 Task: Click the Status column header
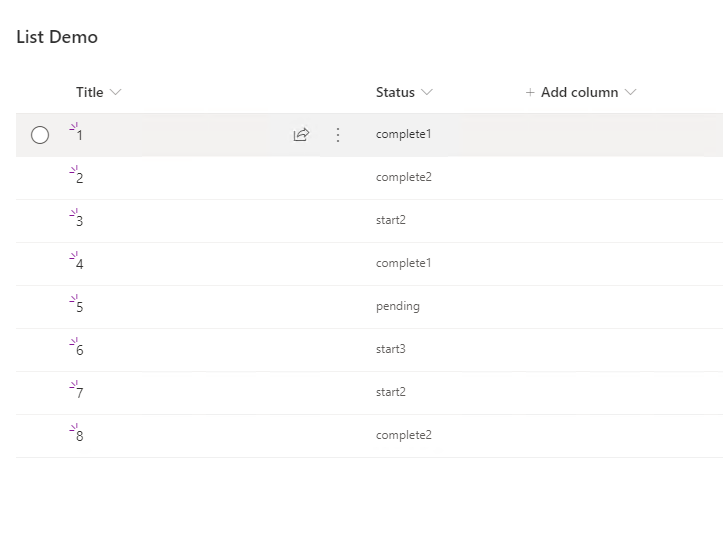395,92
